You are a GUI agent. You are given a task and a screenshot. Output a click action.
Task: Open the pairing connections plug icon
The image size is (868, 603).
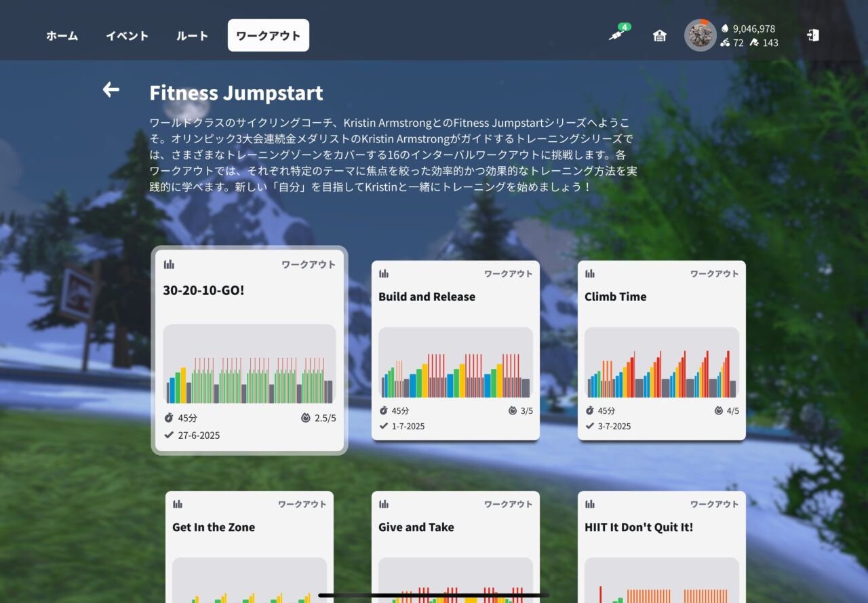616,35
